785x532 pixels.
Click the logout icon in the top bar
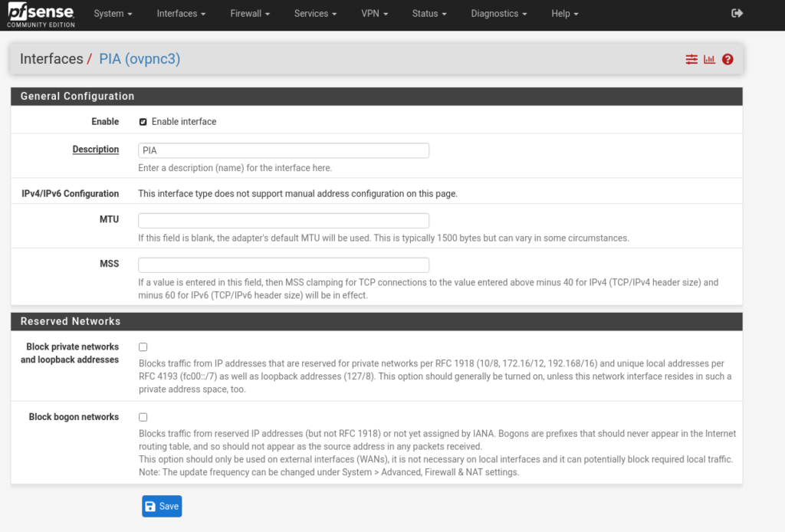click(x=737, y=13)
